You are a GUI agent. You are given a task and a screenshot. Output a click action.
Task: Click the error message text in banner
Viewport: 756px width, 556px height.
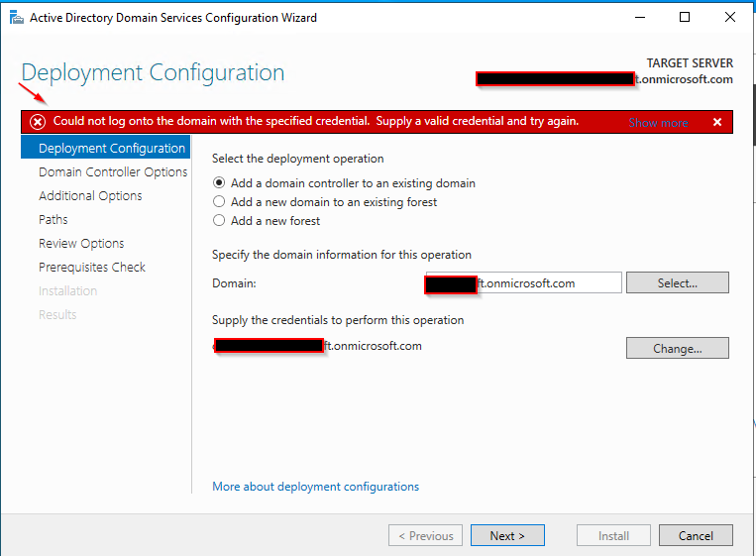coord(316,121)
